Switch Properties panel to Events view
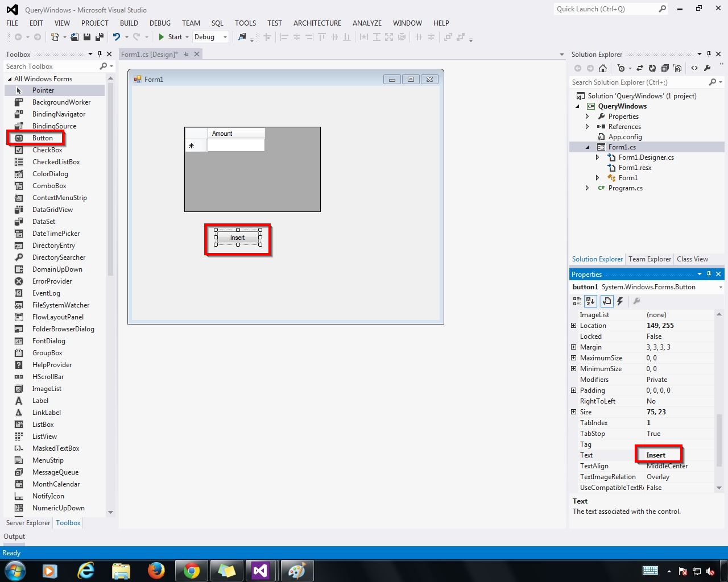Viewport: 728px width, 582px height. 619,301
